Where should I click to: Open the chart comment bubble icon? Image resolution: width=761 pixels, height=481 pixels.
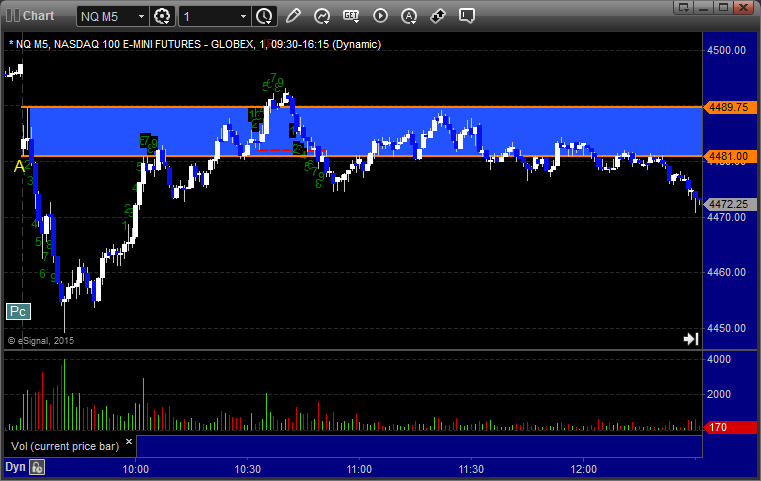coord(466,16)
